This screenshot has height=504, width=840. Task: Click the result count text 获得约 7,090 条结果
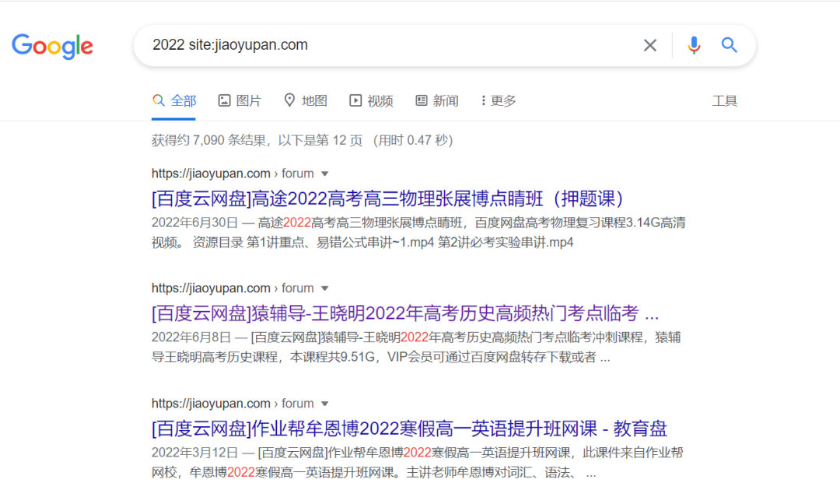[209, 140]
